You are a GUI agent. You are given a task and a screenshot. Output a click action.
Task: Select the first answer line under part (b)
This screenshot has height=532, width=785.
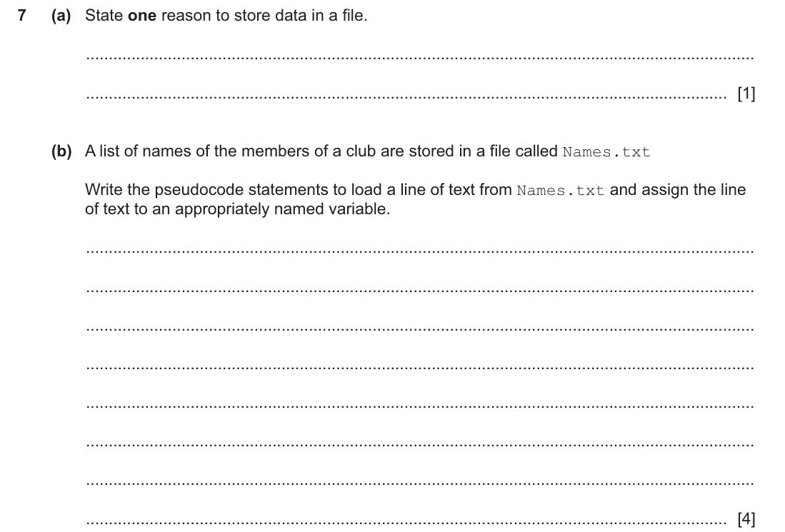coord(419,251)
